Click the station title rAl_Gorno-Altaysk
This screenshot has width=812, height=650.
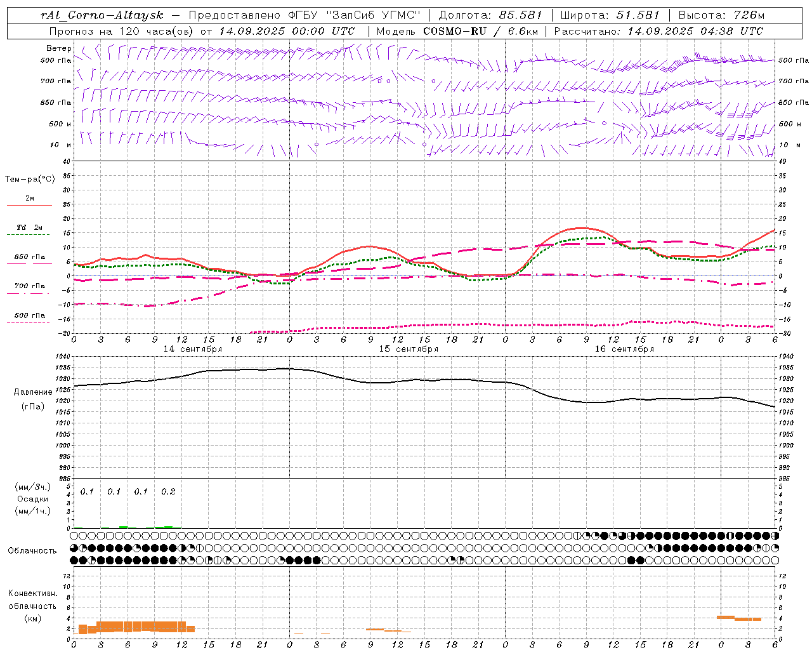coord(101,15)
